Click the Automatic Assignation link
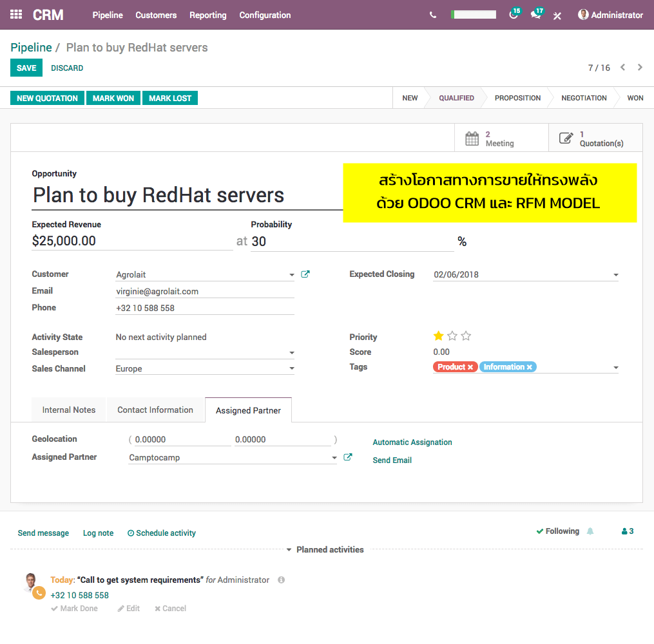Image resolution: width=654 pixels, height=644 pixels. point(412,442)
